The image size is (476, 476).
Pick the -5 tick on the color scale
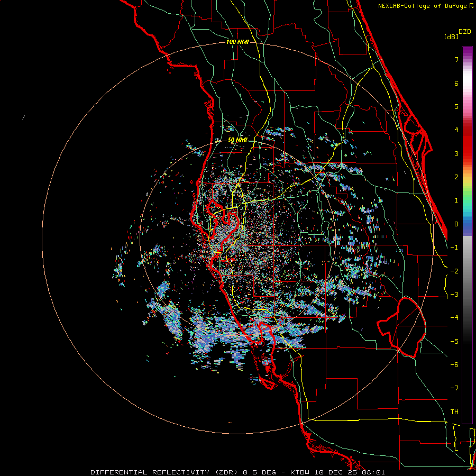tap(454, 342)
